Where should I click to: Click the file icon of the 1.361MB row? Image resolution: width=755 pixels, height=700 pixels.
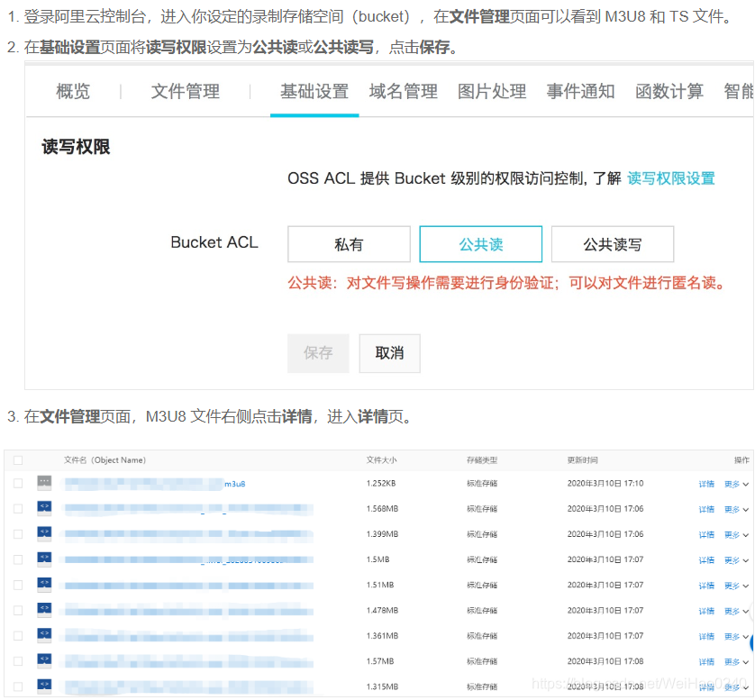(x=43, y=635)
